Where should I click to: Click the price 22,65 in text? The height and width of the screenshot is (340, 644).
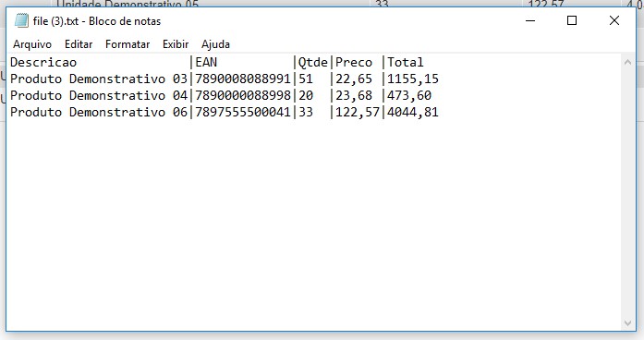pyautogui.click(x=354, y=79)
